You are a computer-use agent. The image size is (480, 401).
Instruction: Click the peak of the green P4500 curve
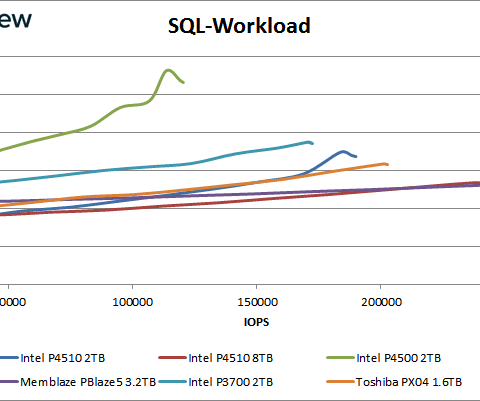168,70
